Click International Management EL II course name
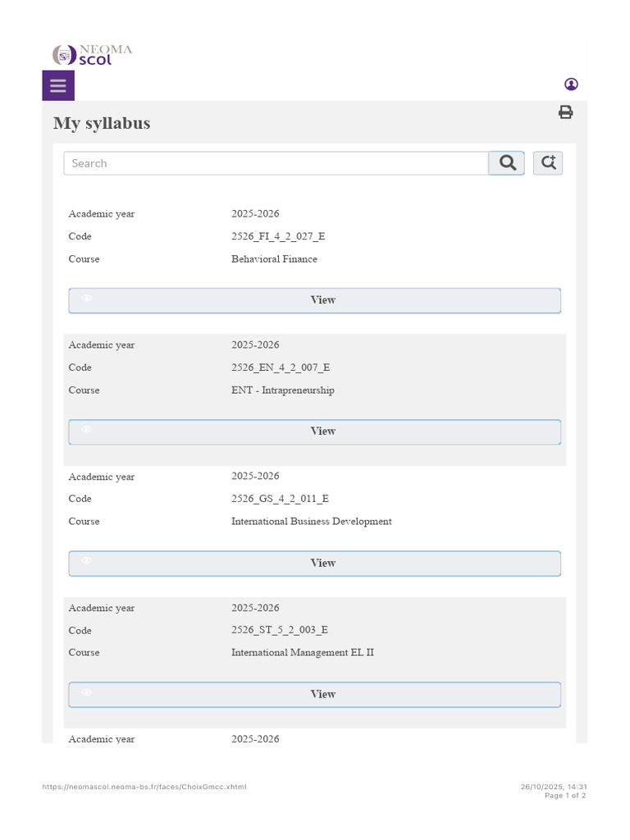Image resolution: width=630 pixels, height=840 pixels. 303,652
